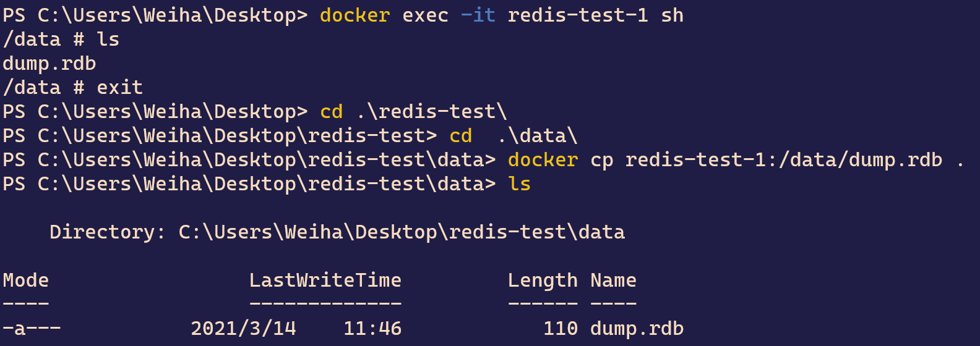980x346 pixels.
Task: Click the "exit" command text
Action: click(x=119, y=88)
